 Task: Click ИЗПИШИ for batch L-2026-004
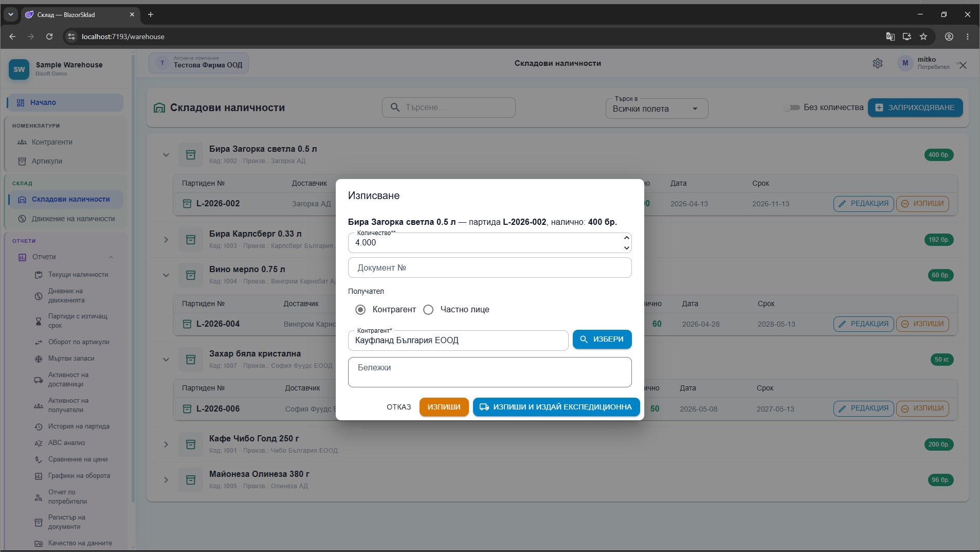pos(923,324)
